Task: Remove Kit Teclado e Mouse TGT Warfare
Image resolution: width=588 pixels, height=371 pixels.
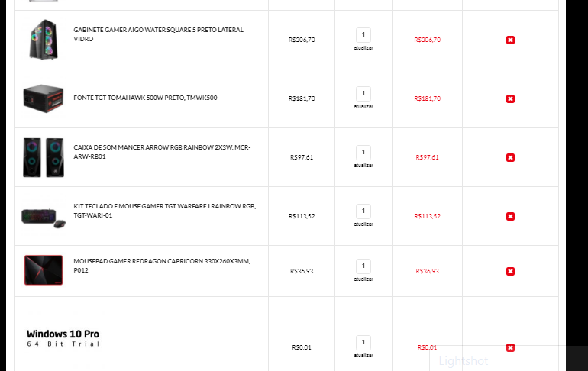Action: pos(510,216)
